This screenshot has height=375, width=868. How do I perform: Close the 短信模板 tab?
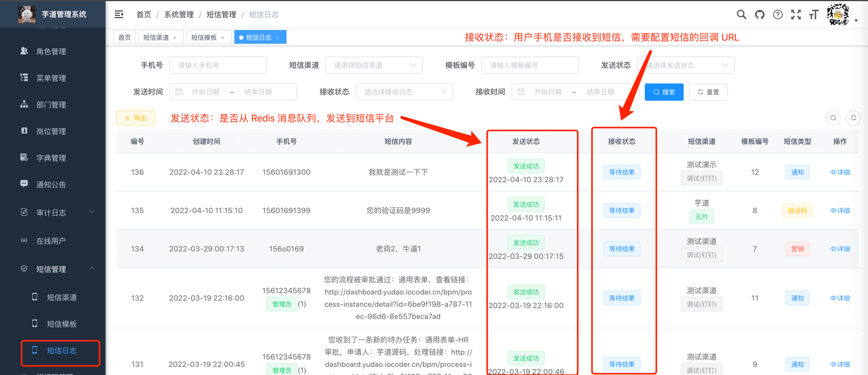tap(223, 38)
